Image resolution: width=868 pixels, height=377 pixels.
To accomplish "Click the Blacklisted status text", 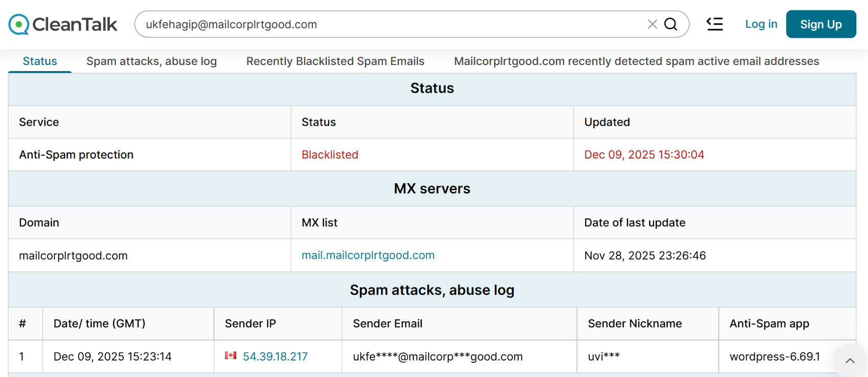I will pyautogui.click(x=330, y=154).
